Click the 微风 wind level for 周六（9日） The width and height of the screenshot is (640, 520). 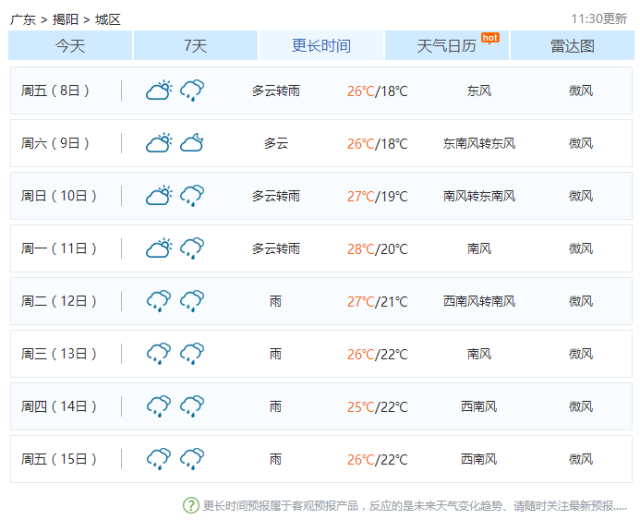coord(581,143)
